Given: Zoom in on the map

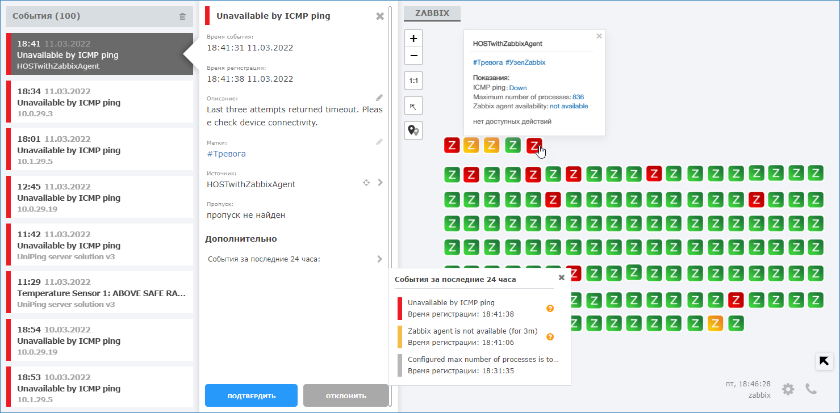Looking at the screenshot, I should [x=413, y=39].
